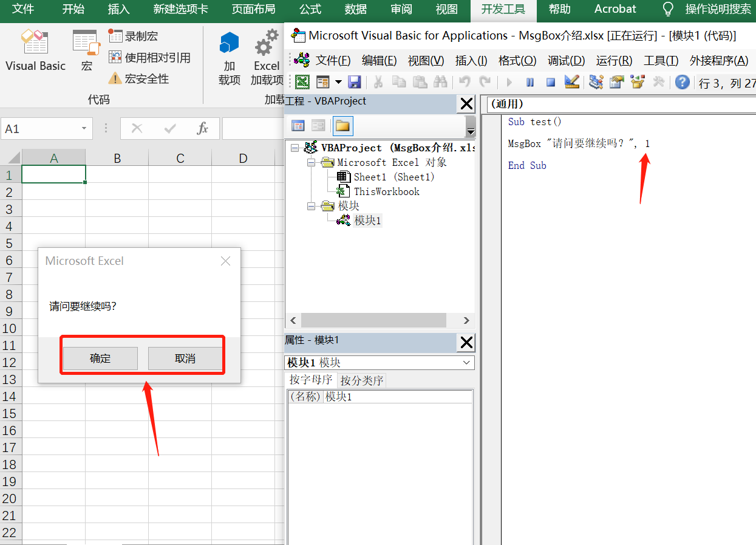This screenshot has height=545, width=756.
Task: Click 取消 in the MsgBox dialog
Action: pos(186,358)
